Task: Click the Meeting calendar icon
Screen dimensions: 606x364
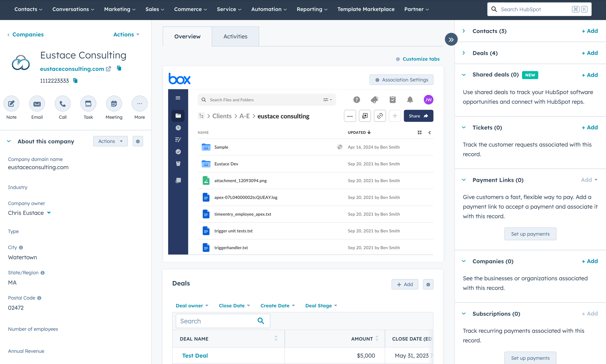Action: (114, 103)
